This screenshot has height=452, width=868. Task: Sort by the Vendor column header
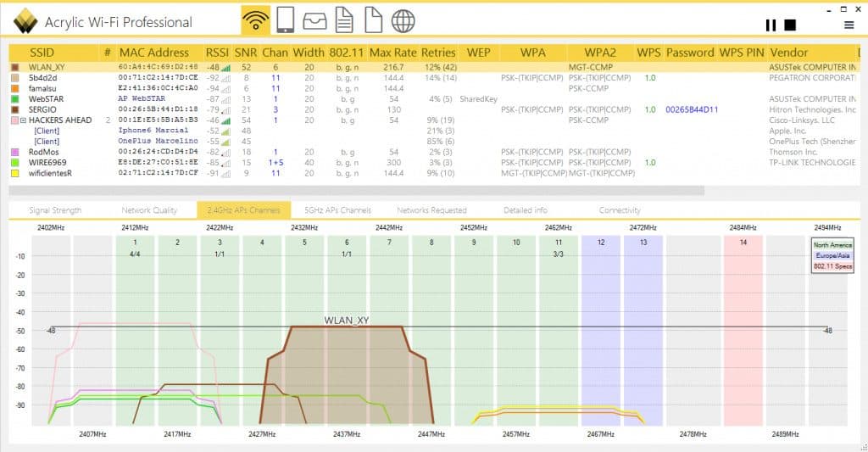(x=789, y=53)
